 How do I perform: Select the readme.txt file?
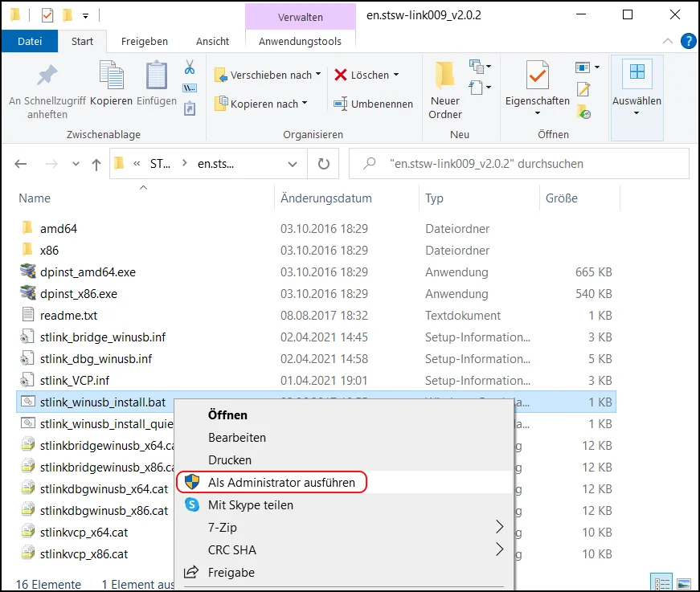coord(68,316)
